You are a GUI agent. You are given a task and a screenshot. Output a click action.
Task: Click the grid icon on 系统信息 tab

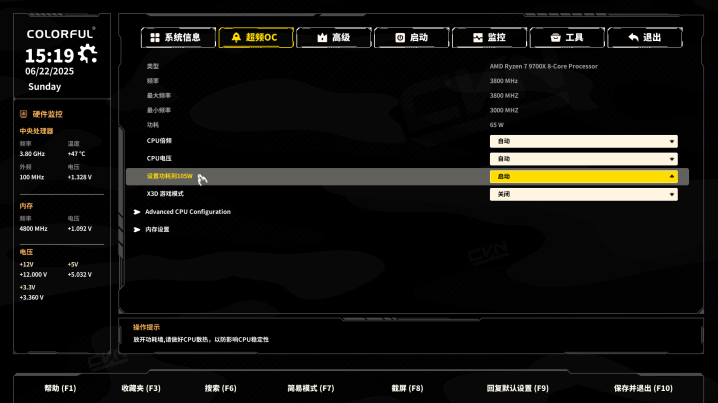(x=155, y=38)
